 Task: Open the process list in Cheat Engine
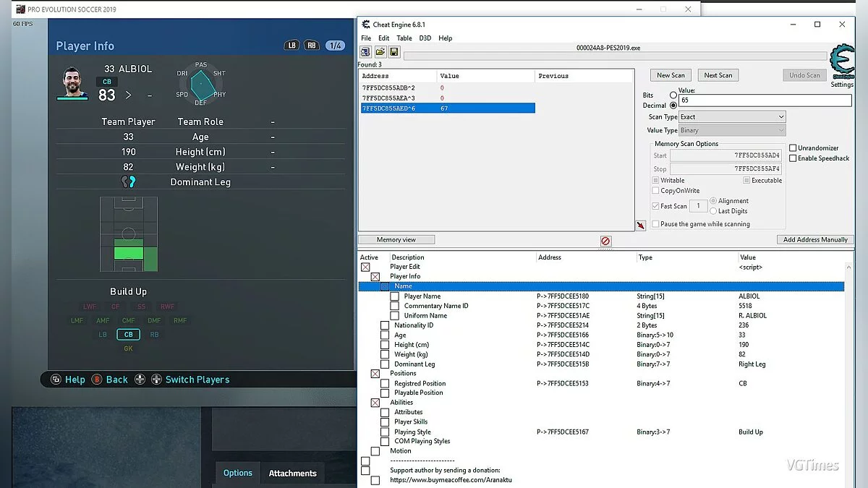[x=365, y=51]
